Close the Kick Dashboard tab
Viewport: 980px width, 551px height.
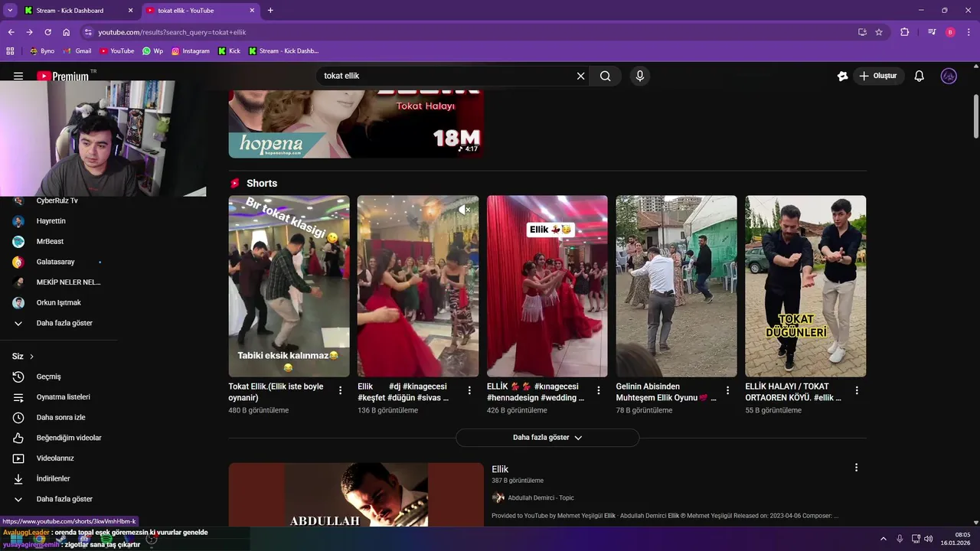click(x=130, y=11)
